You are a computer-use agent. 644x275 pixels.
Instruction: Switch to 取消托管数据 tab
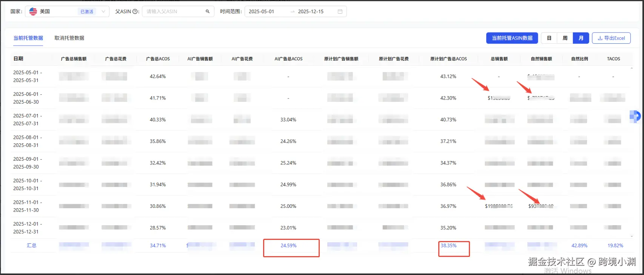69,38
